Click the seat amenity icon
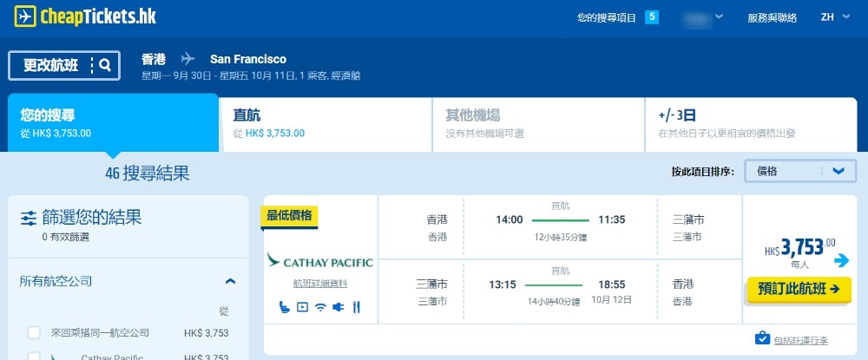The image size is (868, 360). pos(285,306)
